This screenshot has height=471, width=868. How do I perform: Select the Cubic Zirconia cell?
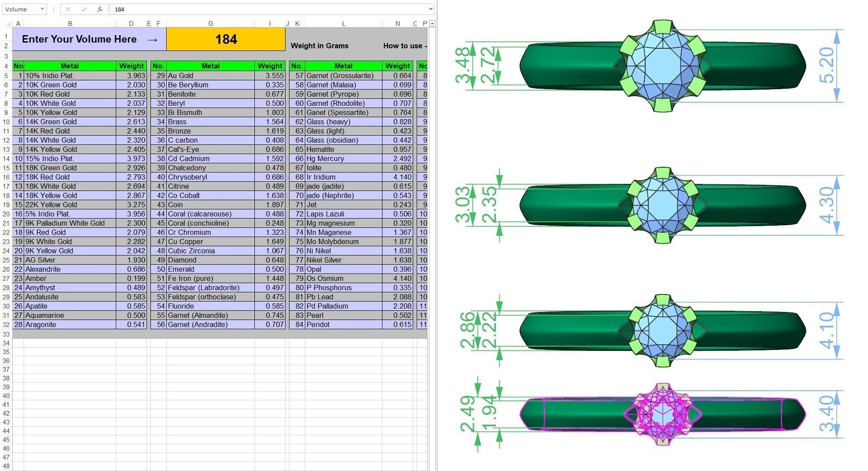click(211, 251)
